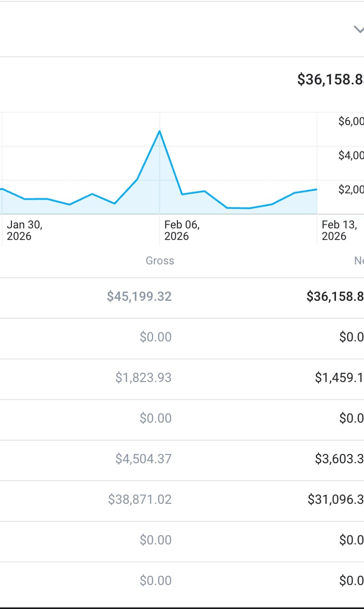Image resolution: width=364 pixels, height=609 pixels.
Task: Select the Jan 30, 2026 date label
Action: [24, 231]
